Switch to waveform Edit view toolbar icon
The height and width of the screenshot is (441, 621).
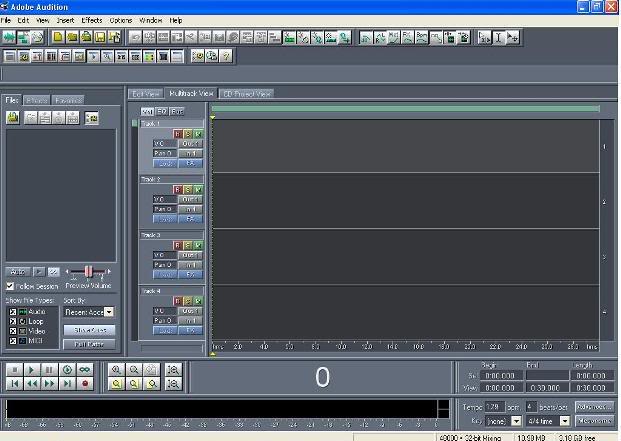(9, 37)
